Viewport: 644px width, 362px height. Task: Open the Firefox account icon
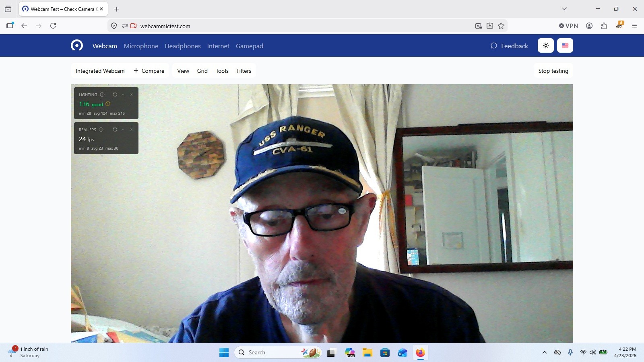589,26
